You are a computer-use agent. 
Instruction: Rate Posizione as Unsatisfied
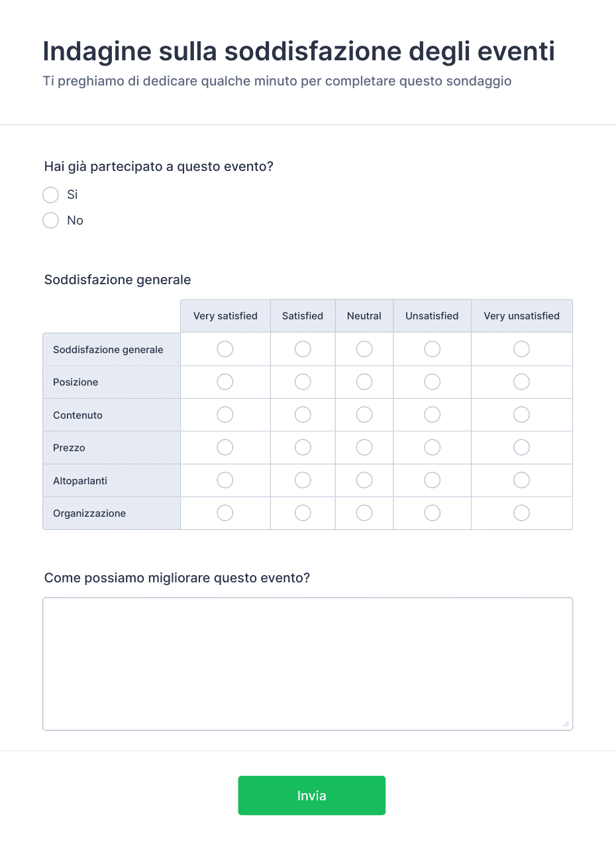click(433, 382)
